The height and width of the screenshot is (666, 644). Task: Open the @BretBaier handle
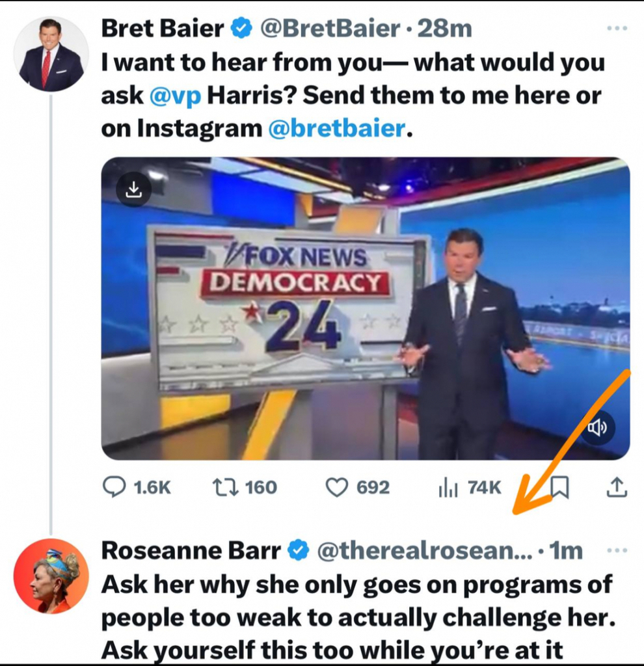click(330, 29)
